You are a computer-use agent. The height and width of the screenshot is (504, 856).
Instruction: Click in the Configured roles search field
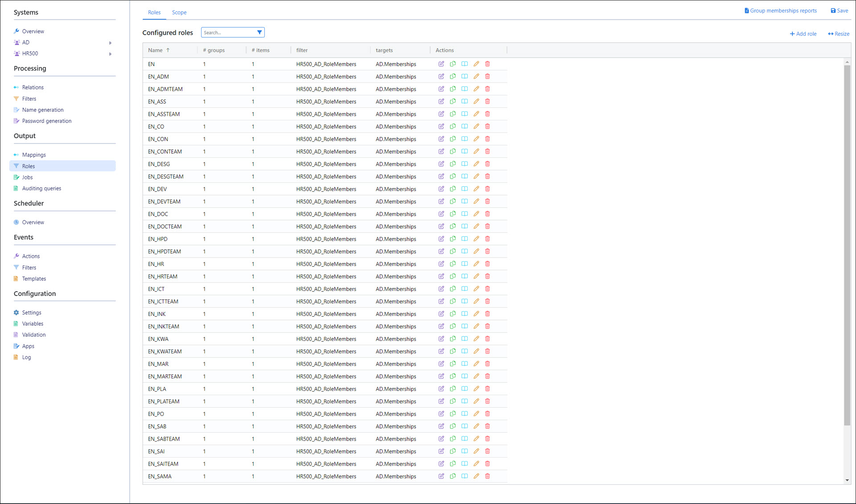[x=228, y=33]
